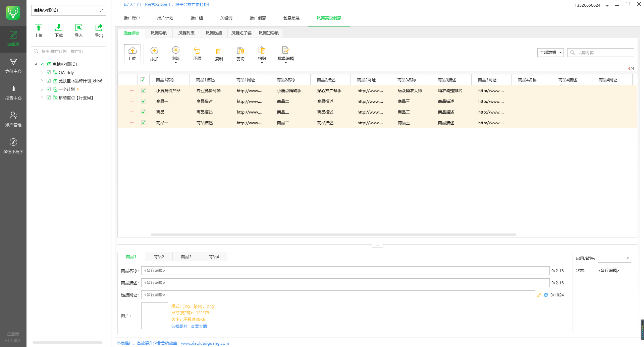Open the 编辑器 editor sidebar item
Viewport: 644px width, 347px height.
[x=13, y=39]
